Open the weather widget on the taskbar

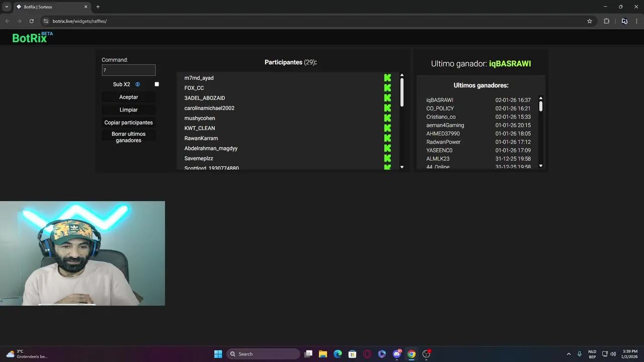tap(26, 354)
